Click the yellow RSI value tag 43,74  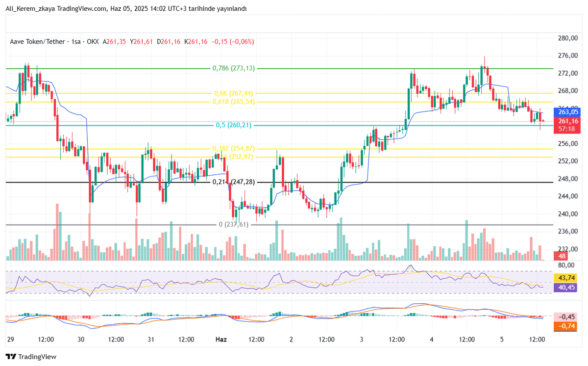pyautogui.click(x=568, y=277)
